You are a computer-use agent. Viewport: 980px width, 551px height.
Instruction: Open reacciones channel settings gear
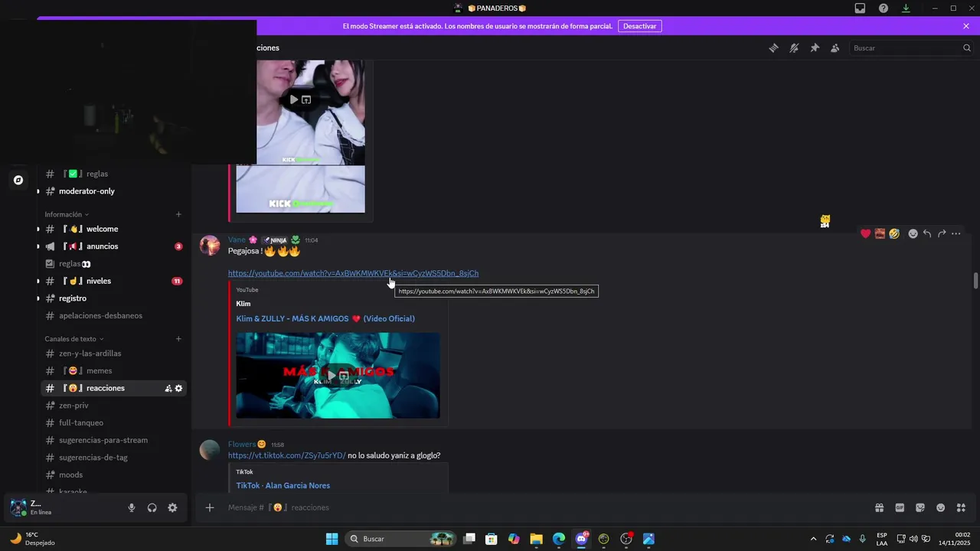pyautogui.click(x=178, y=389)
